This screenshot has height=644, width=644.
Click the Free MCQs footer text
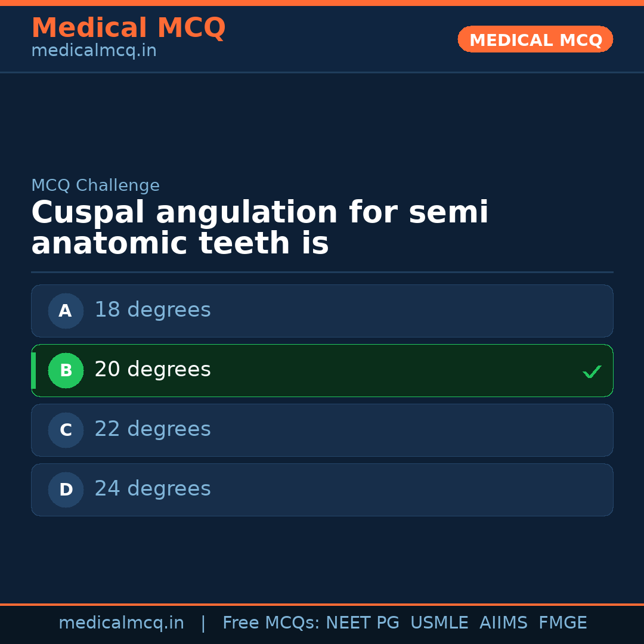[271, 623]
